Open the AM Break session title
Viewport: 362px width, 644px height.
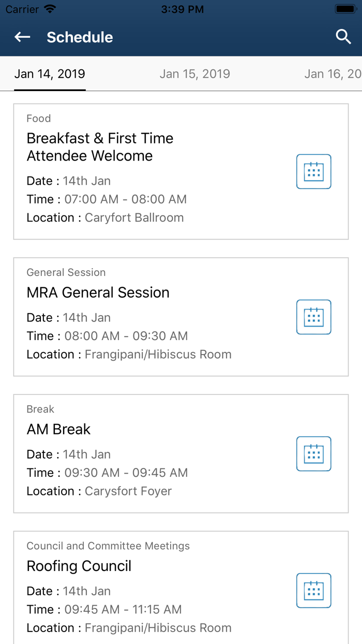58,429
